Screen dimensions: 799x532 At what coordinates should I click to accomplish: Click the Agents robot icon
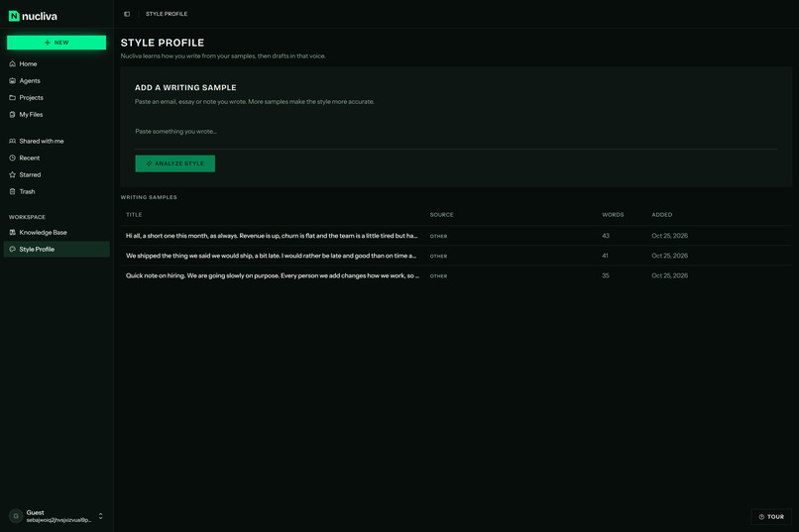point(12,80)
